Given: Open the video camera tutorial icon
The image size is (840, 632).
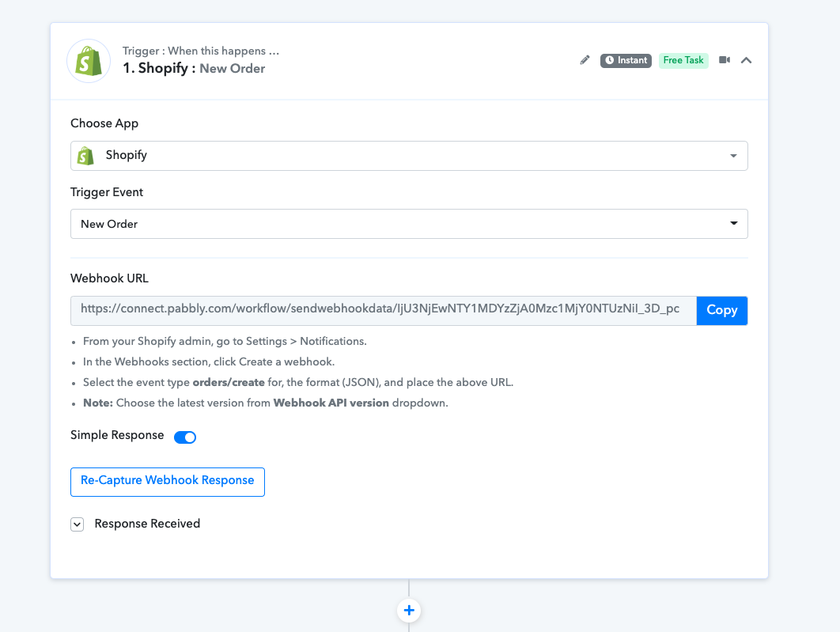Looking at the screenshot, I should pos(725,60).
